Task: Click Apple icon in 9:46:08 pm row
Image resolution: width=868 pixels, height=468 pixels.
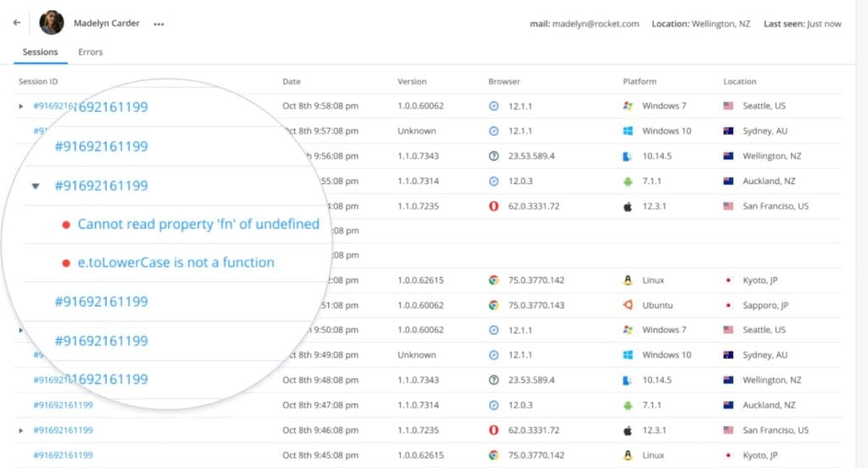Action: point(628,431)
